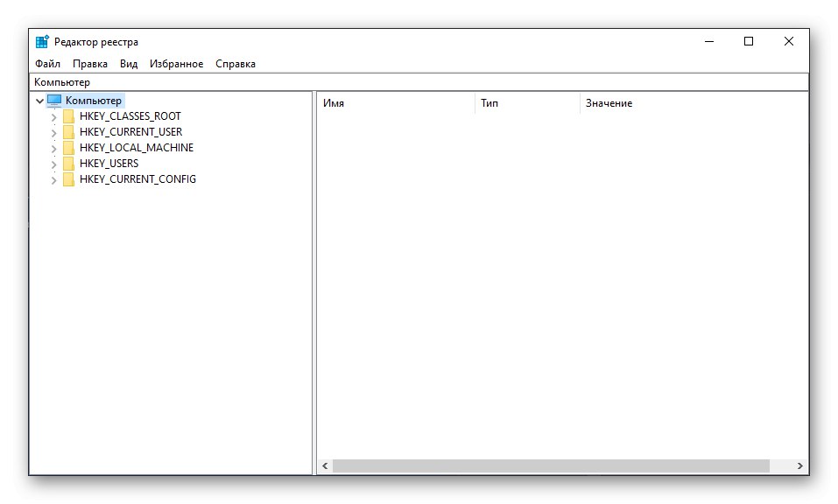Maximize the Registry Editor window
This screenshot has height=504, width=838.
[749, 42]
